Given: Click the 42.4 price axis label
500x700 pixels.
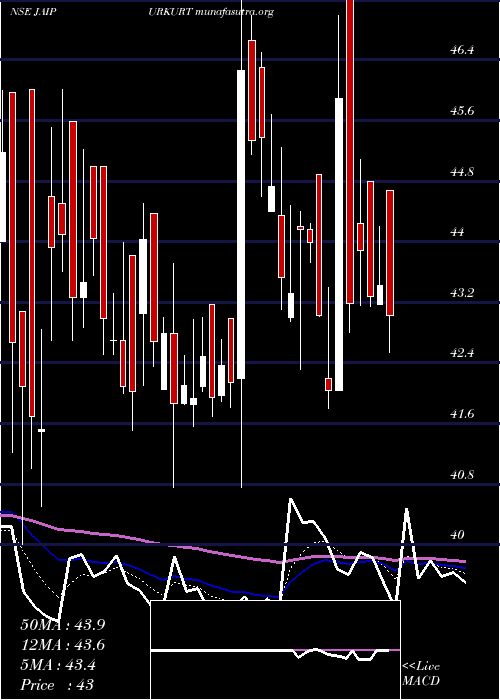Looking at the screenshot, I should click(462, 353).
